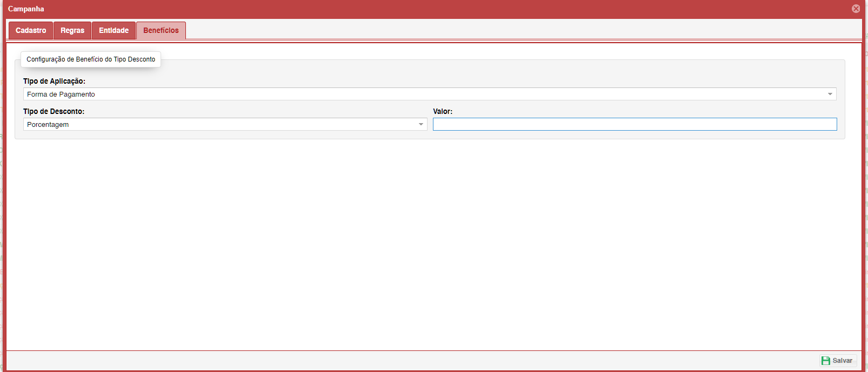This screenshot has width=868, height=372.
Task: Click the empty white area below the form
Action: pyautogui.click(x=432, y=243)
